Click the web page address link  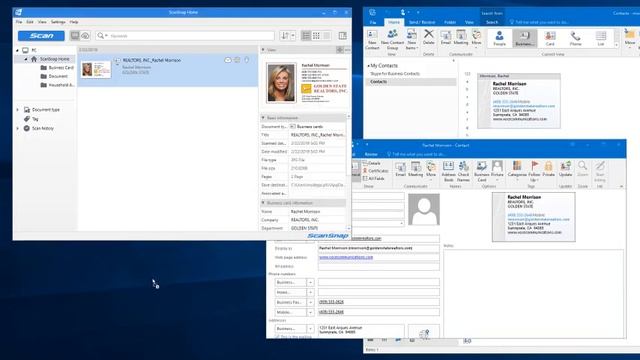pos(346,258)
